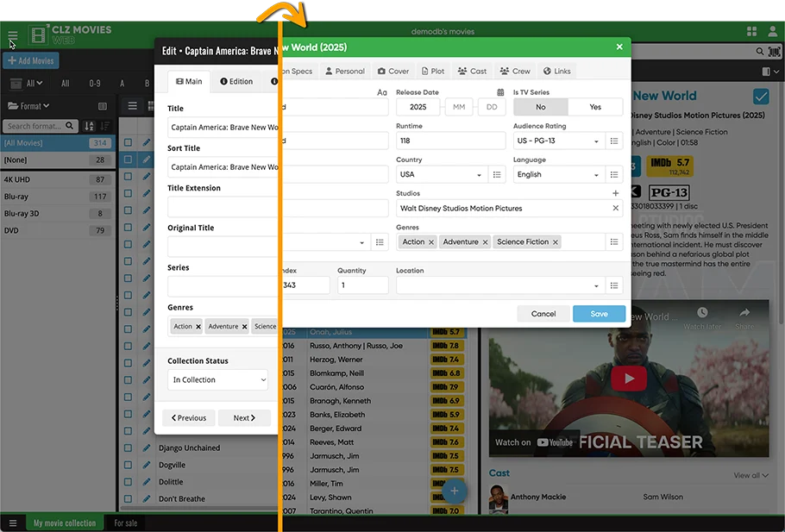Switch to the Cover tab
Viewport: 785px width, 532px height.
pos(393,71)
